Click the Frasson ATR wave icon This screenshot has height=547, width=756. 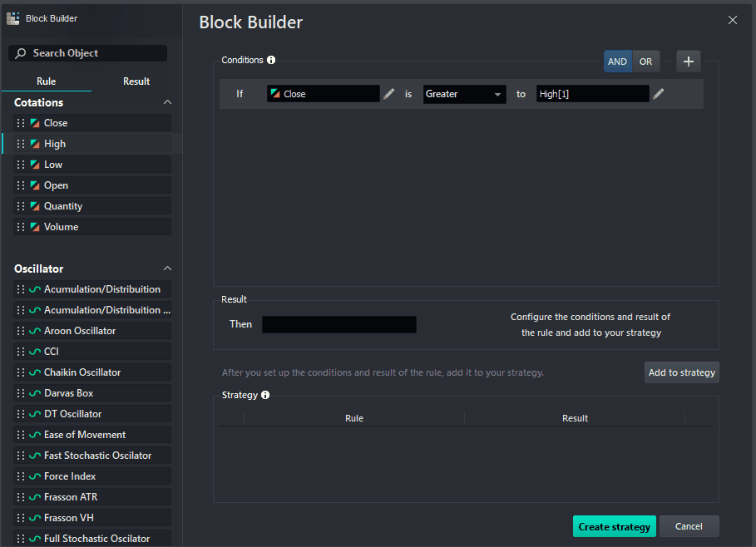point(35,497)
